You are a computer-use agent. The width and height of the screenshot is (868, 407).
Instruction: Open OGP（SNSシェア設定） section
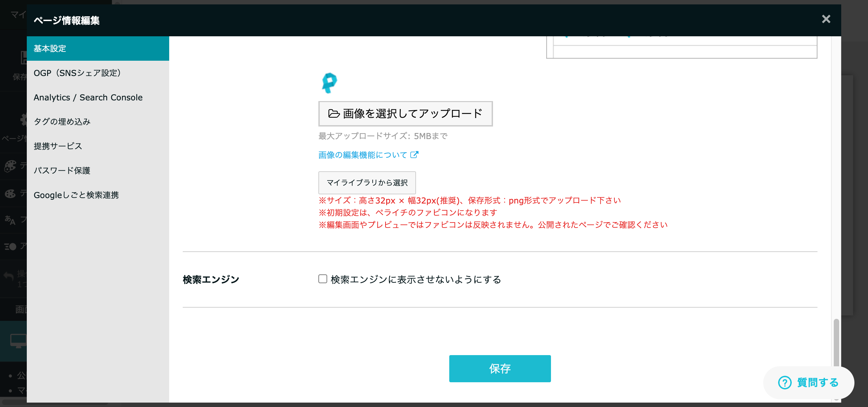coord(98,73)
